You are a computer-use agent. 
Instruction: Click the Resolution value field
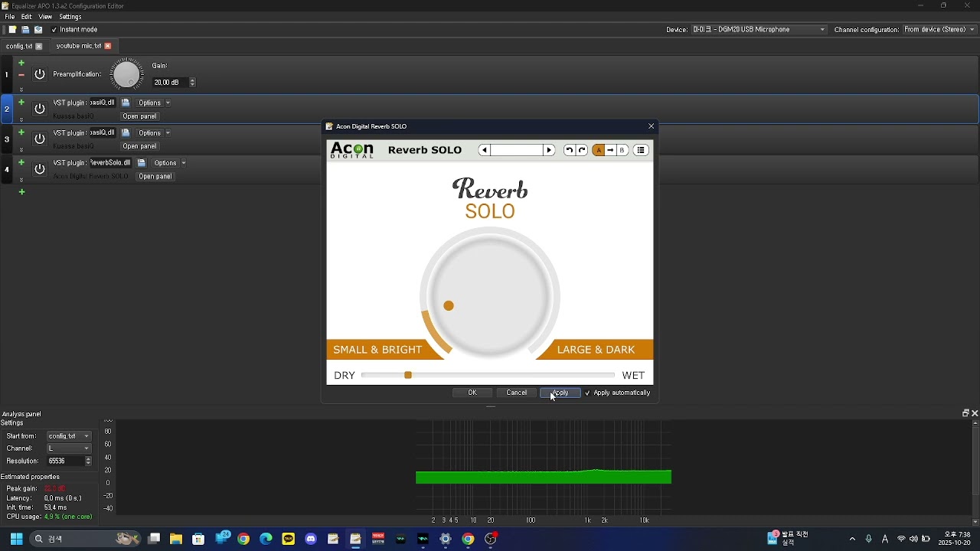[x=66, y=461]
